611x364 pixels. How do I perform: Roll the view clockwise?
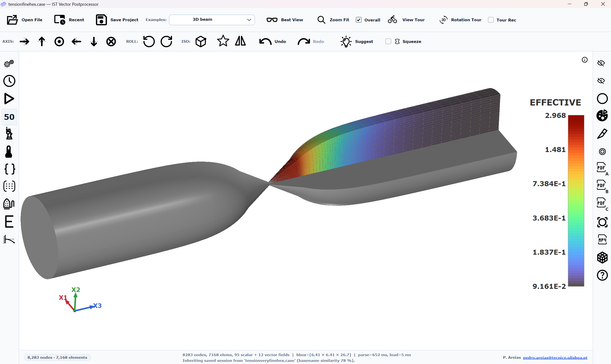coord(167,42)
